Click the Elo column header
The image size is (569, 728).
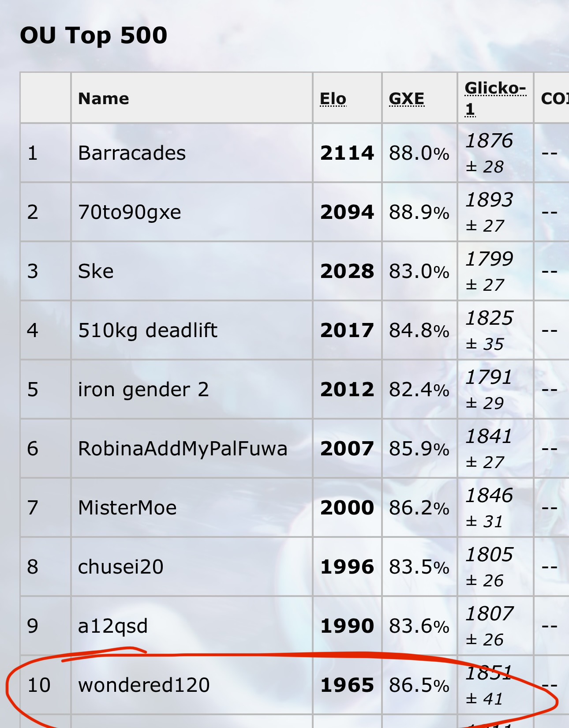click(x=333, y=99)
